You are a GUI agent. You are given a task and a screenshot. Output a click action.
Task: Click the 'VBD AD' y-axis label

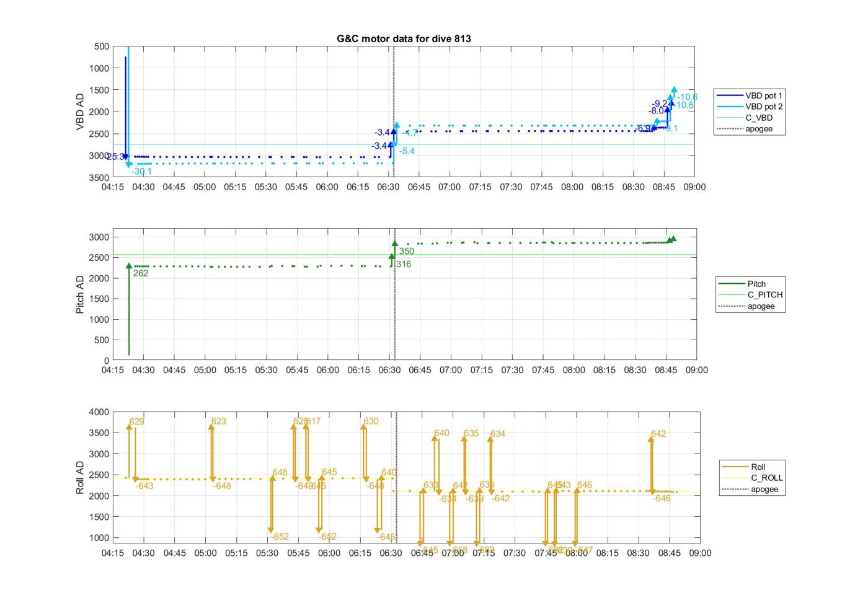point(80,112)
